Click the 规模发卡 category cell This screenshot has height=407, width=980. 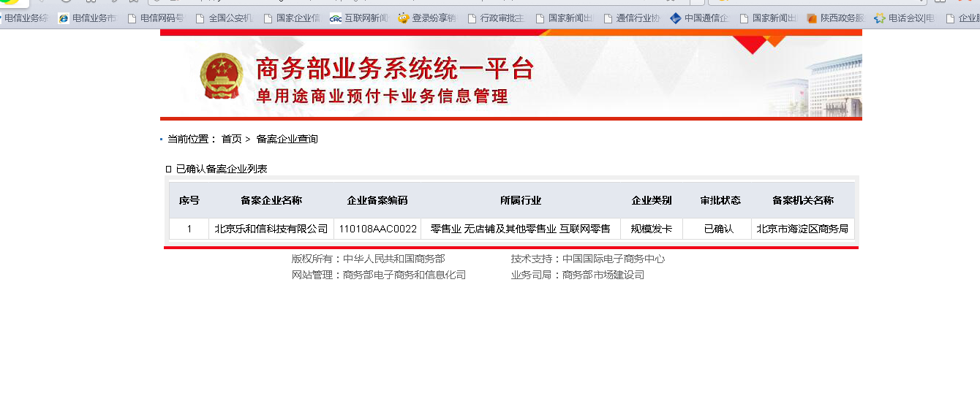coord(652,229)
